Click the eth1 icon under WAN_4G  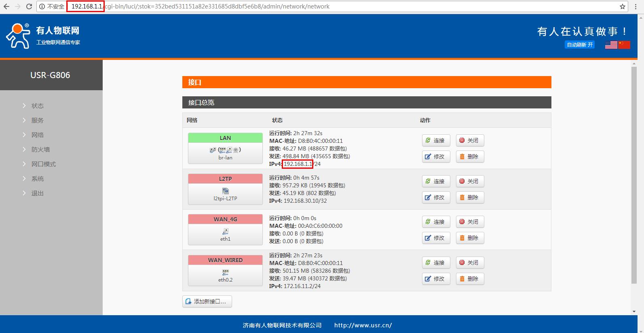point(225,231)
